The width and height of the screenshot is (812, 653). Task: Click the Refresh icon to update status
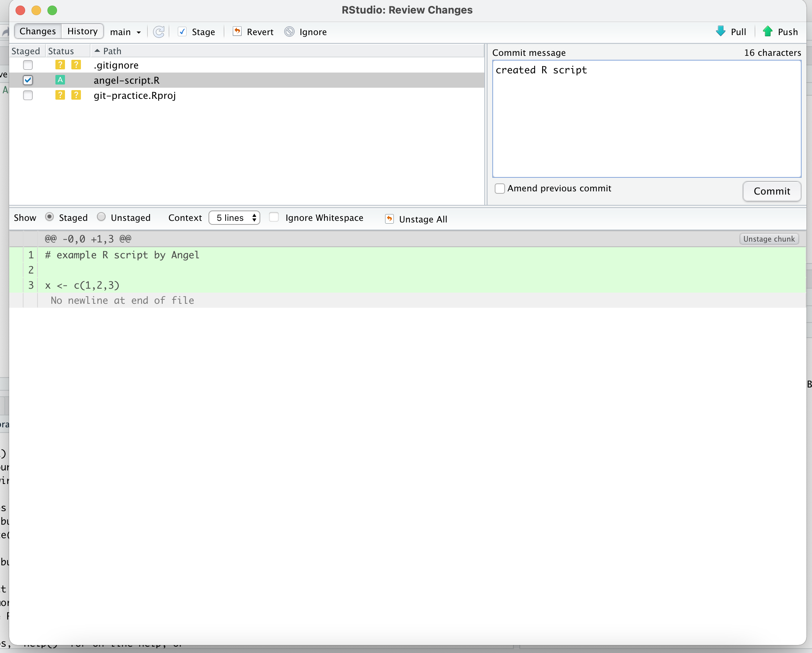point(158,31)
